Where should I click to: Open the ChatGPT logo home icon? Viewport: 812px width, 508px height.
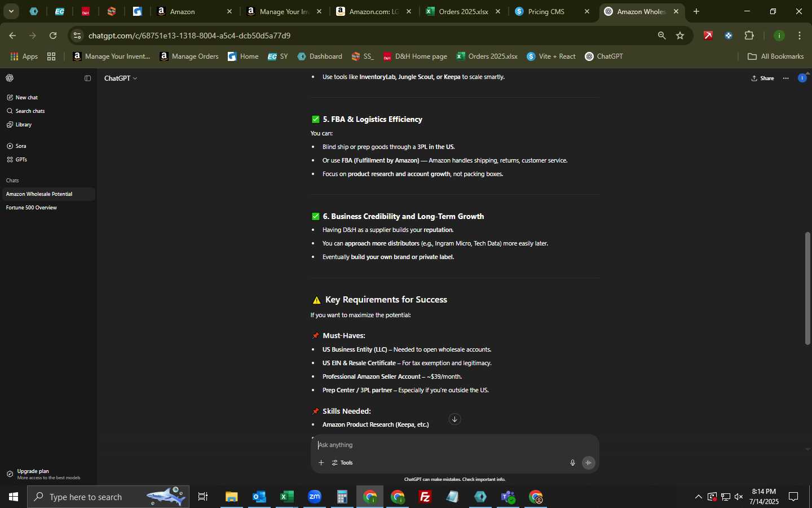(x=10, y=78)
